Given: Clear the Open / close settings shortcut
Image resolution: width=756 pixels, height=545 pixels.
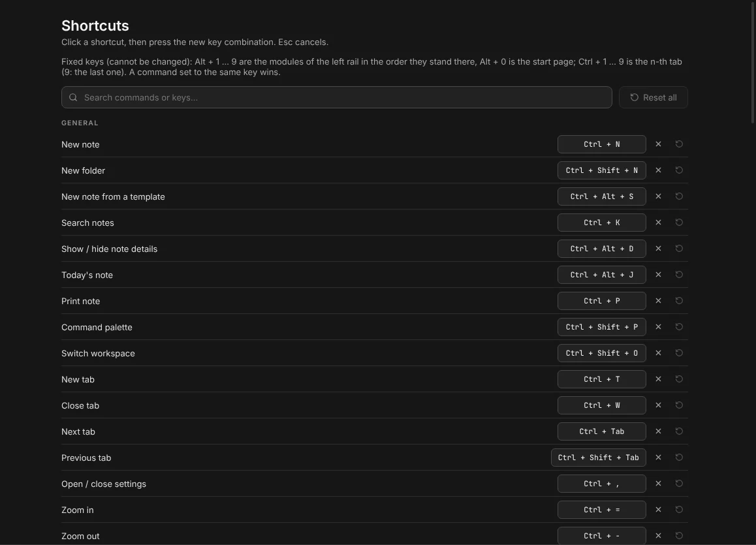Looking at the screenshot, I should tap(658, 483).
